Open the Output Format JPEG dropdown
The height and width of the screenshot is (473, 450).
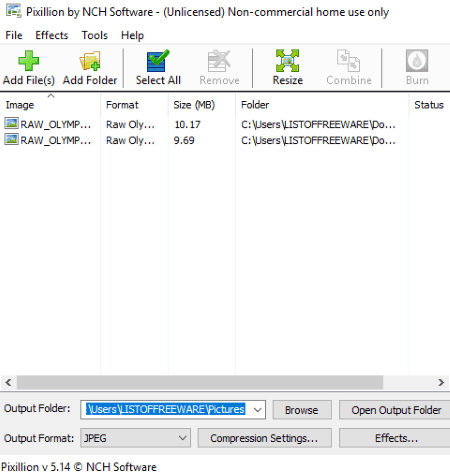pos(135,438)
